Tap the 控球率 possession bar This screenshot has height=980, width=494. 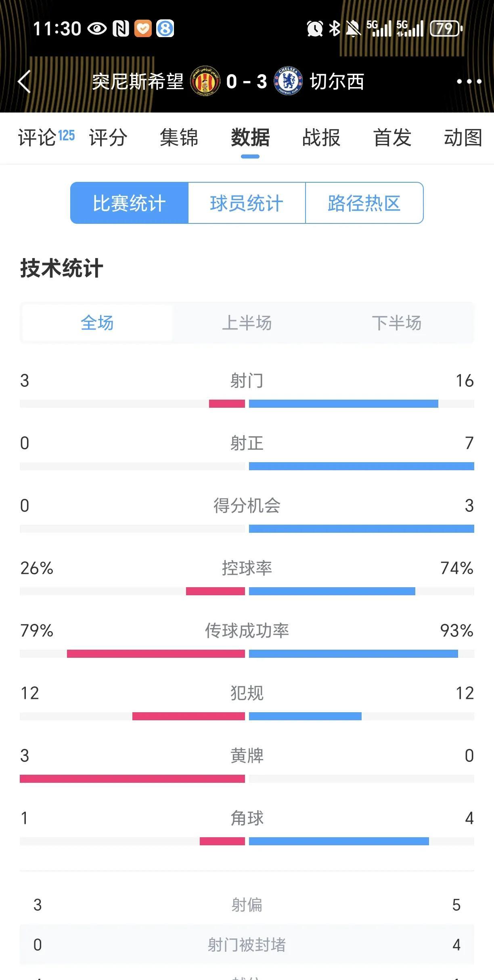tap(247, 591)
